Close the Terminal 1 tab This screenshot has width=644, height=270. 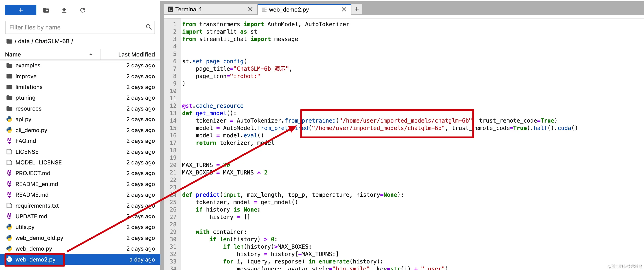pos(250,10)
